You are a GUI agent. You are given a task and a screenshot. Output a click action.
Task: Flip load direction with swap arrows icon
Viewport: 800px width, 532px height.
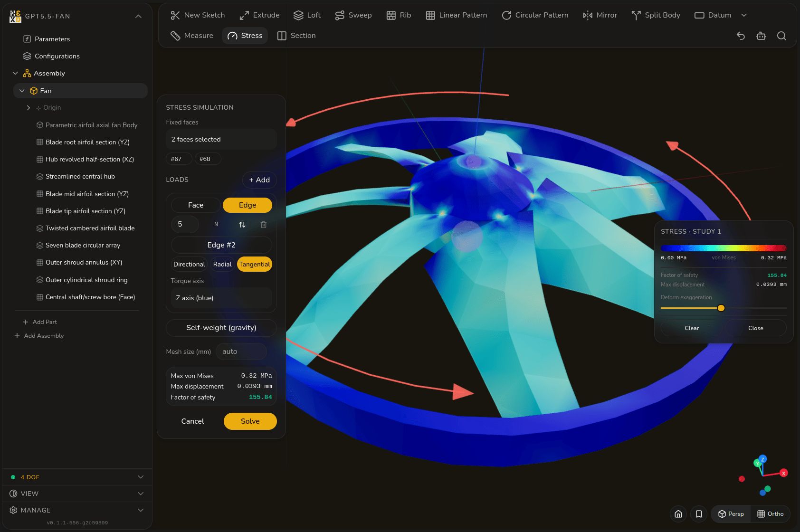(242, 224)
